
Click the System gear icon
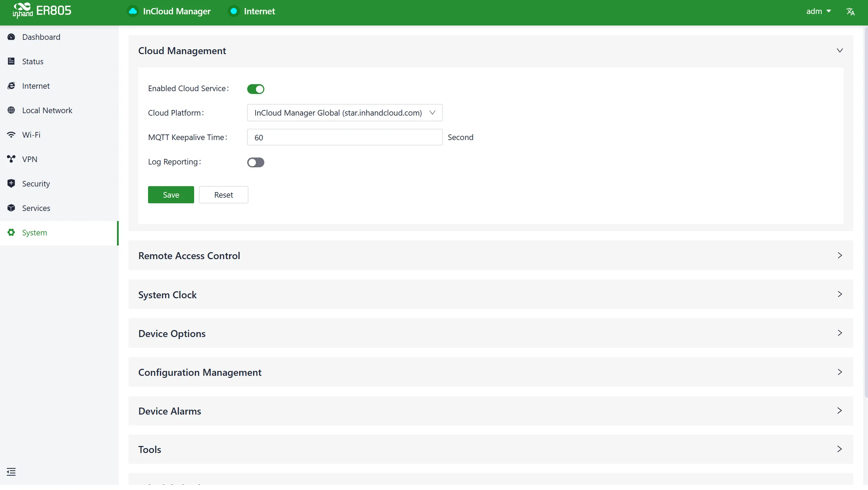click(x=11, y=233)
